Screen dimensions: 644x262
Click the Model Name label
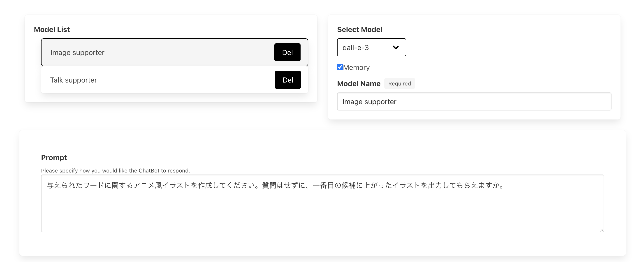pyautogui.click(x=359, y=84)
